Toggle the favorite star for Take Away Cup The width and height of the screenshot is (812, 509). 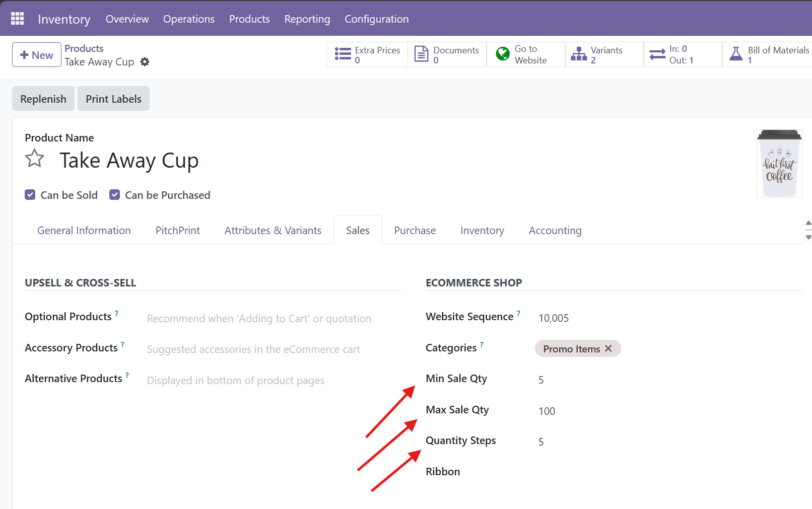(x=35, y=159)
